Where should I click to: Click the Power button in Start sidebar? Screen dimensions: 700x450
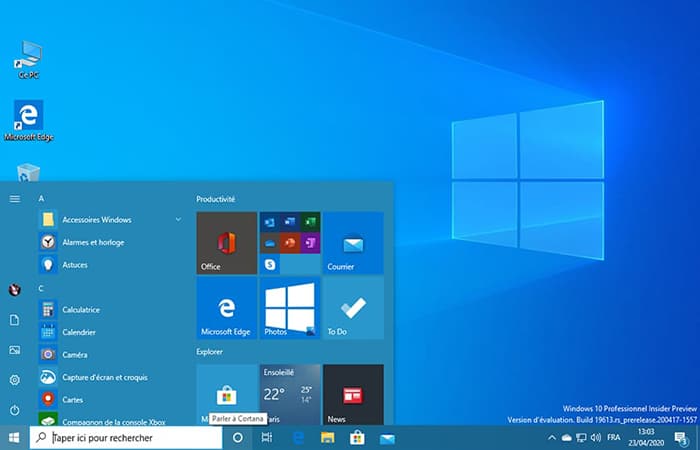coord(15,410)
